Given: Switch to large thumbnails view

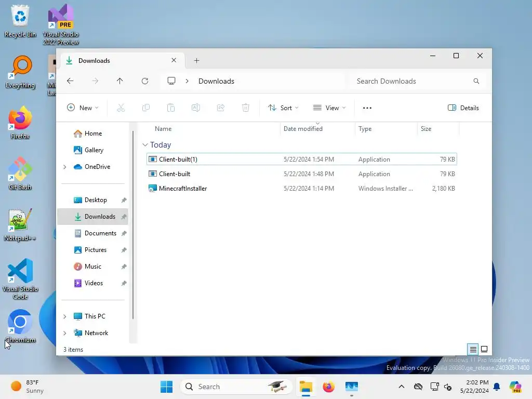Looking at the screenshot, I should pyautogui.click(x=484, y=349).
